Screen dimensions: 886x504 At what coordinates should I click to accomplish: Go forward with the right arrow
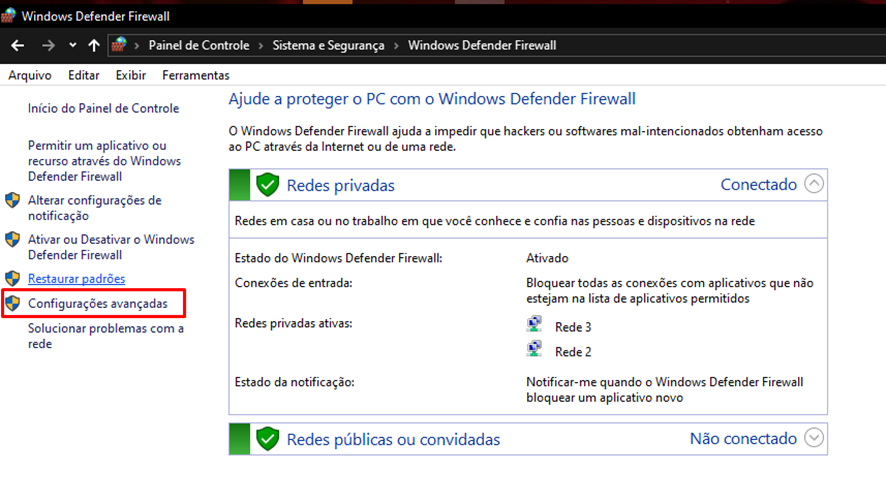pos(48,45)
